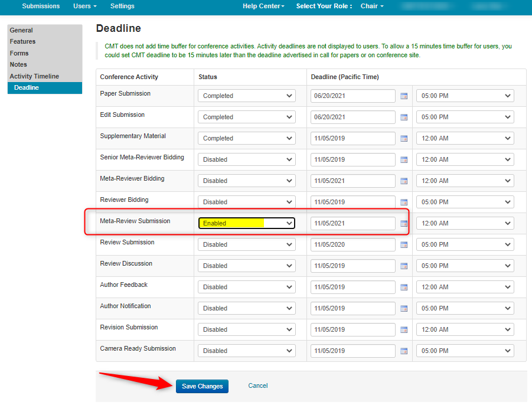Screen dimensions: 532x415
Task: Open calendar picker for Senior Meta-Reviewer Bidding
Action: click(x=404, y=160)
